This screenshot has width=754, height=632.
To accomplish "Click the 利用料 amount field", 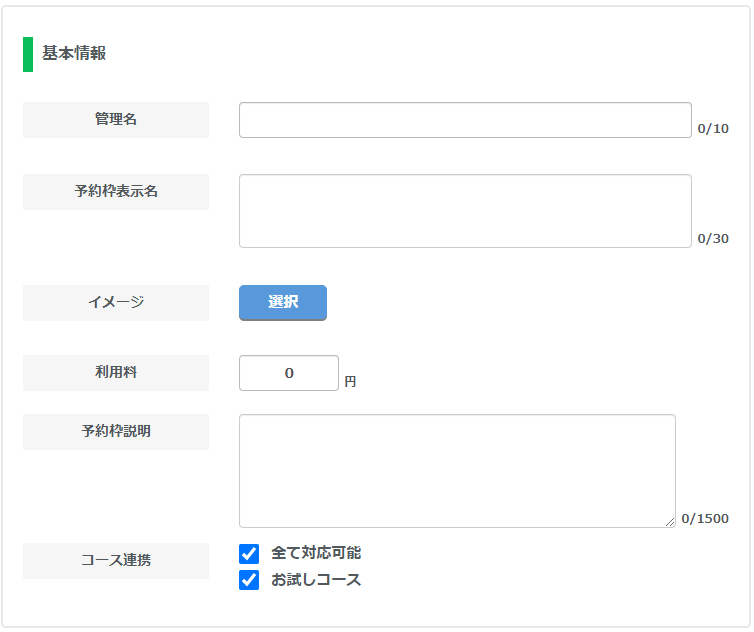I will coord(289,373).
